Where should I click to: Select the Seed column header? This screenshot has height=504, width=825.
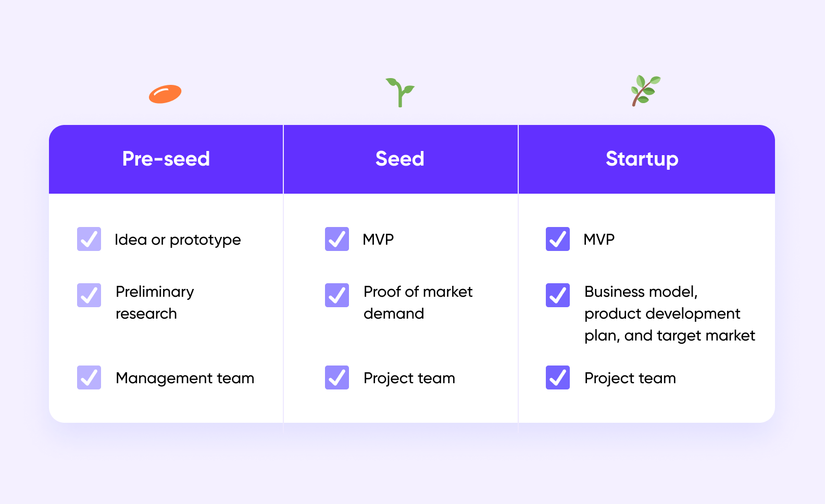click(401, 159)
